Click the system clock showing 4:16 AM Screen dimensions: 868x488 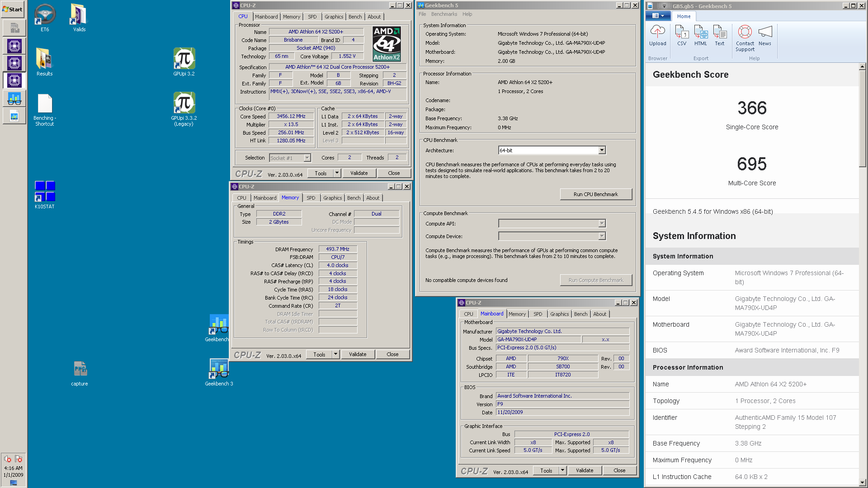coord(13,468)
